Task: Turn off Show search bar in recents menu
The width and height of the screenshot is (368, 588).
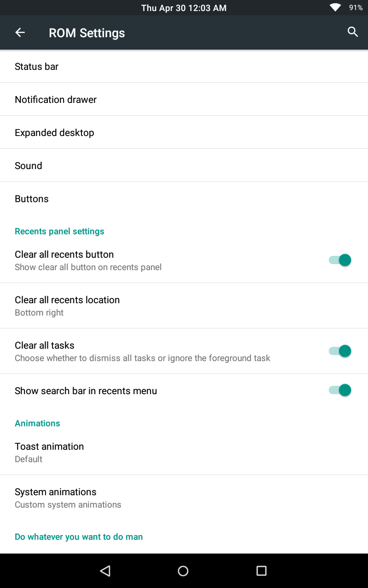Action: point(340,390)
